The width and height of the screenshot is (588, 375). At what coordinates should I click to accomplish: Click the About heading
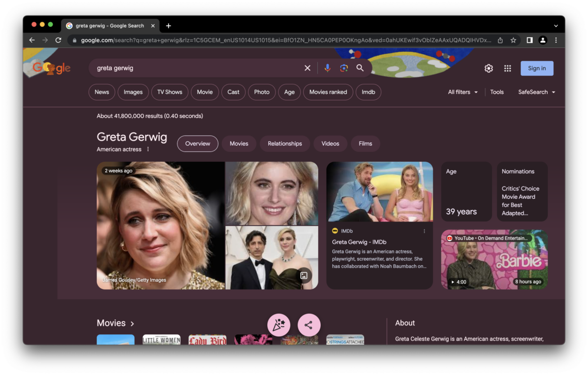pyautogui.click(x=405, y=323)
